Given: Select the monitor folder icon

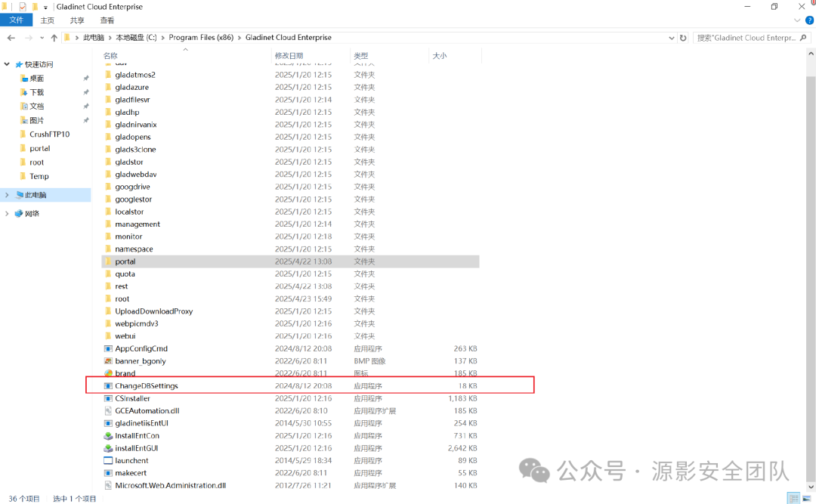Looking at the screenshot, I should click(x=108, y=237).
